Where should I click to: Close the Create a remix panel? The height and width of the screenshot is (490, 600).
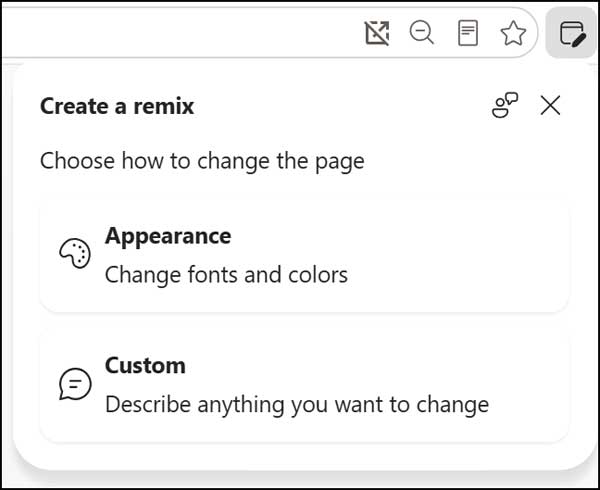(x=550, y=105)
